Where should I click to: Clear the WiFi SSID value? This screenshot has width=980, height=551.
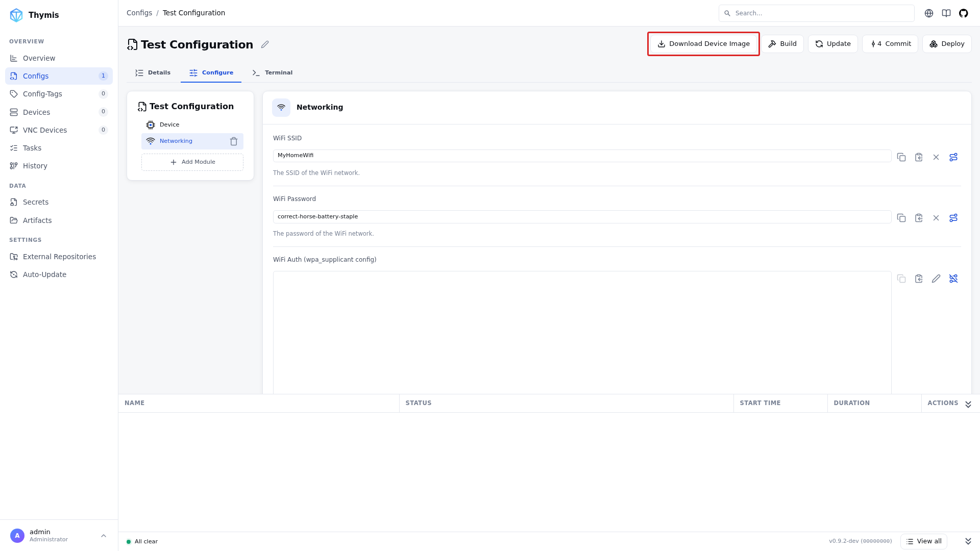[936, 157]
